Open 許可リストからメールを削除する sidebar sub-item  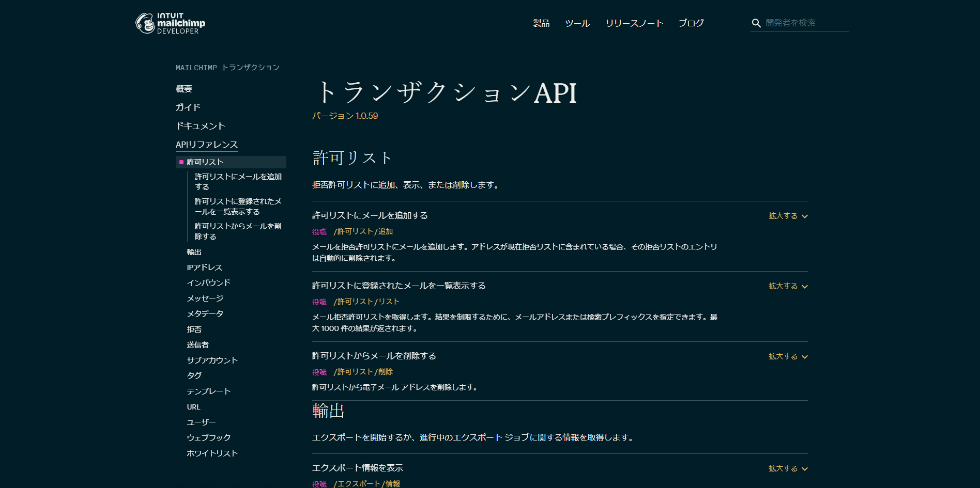click(238, 231)
